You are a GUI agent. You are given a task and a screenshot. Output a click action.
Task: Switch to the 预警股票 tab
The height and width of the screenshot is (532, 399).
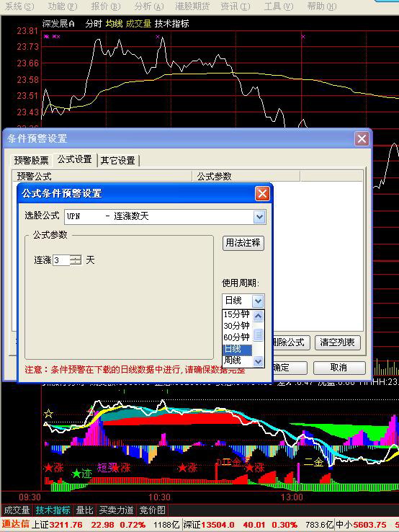click(x=31, y=160)
